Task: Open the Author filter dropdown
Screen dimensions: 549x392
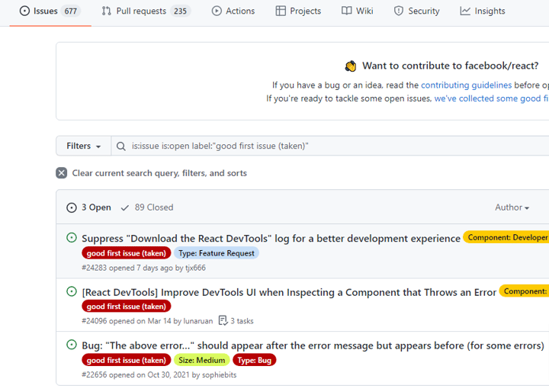Action: tap(512, 207)
